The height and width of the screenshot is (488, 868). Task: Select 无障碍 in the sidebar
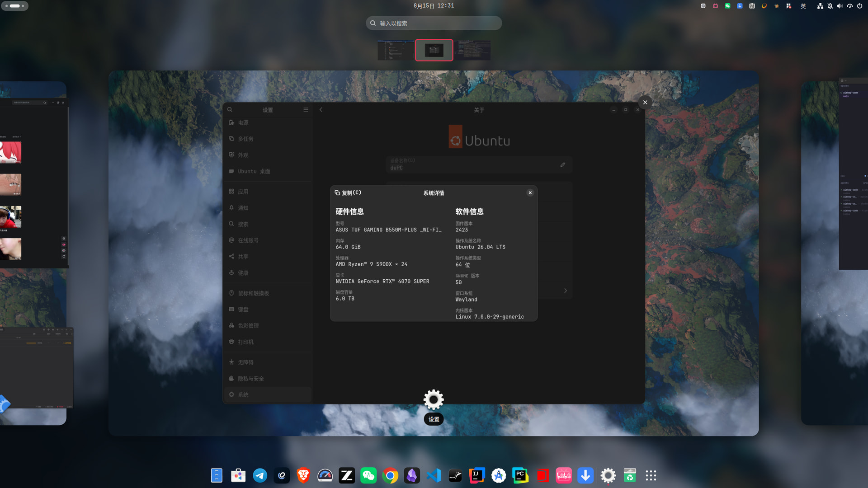[x=268, y=362]
